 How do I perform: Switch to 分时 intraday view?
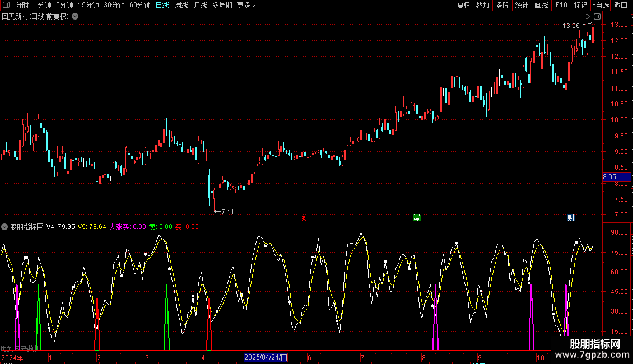22,5
